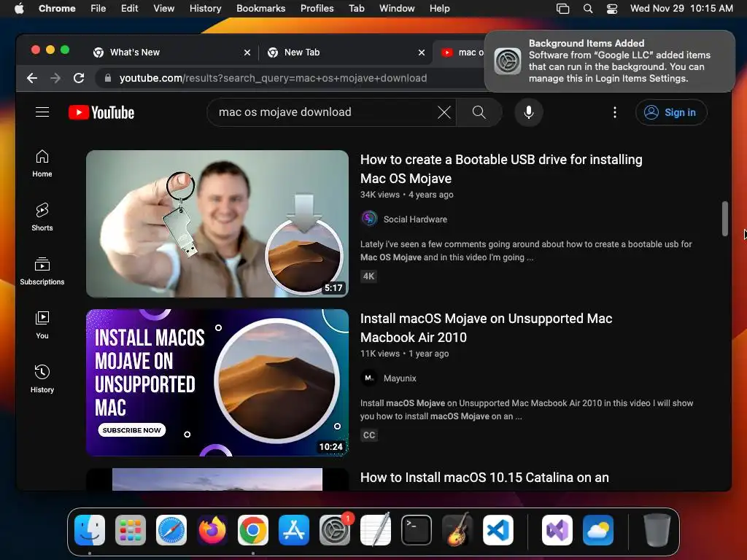Image resolution: width=747 pixels, height=560 pixels.
Task: Open TextEdit from the Dock
Action: click(x=376, y=529)
